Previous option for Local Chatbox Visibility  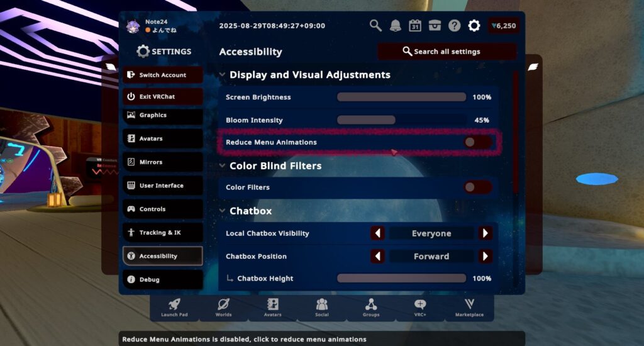(377, 233)
